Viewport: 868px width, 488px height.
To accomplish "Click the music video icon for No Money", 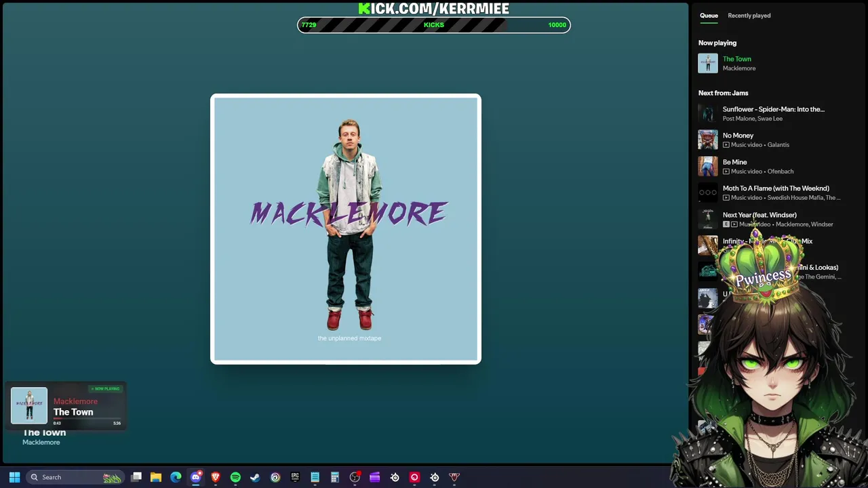I will [726, 145].
